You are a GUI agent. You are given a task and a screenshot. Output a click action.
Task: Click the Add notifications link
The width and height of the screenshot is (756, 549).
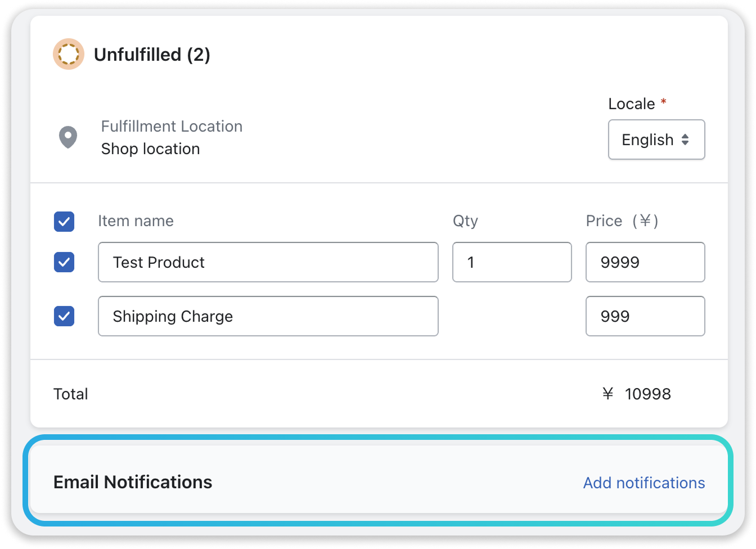click(643, 483)
